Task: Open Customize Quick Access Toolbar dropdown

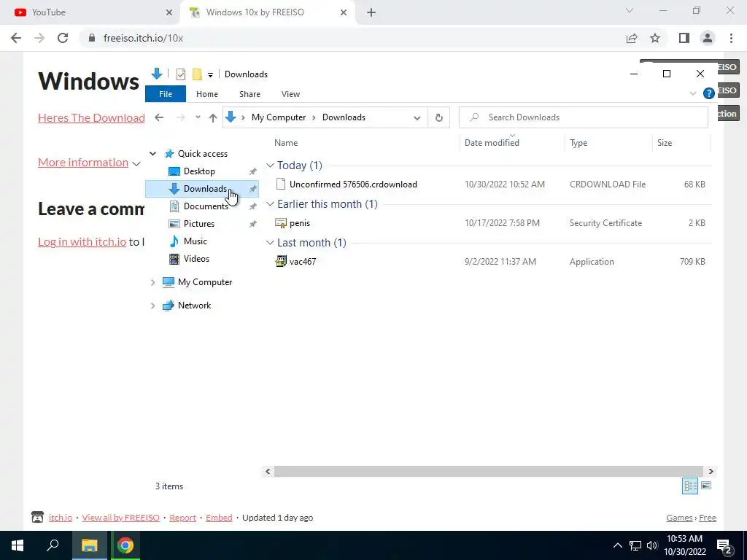Action: click(210, 75)
